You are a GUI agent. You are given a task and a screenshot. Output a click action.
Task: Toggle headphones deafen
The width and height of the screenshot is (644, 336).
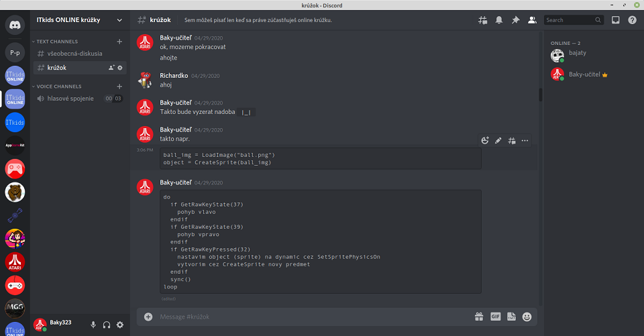pos(107,325)
